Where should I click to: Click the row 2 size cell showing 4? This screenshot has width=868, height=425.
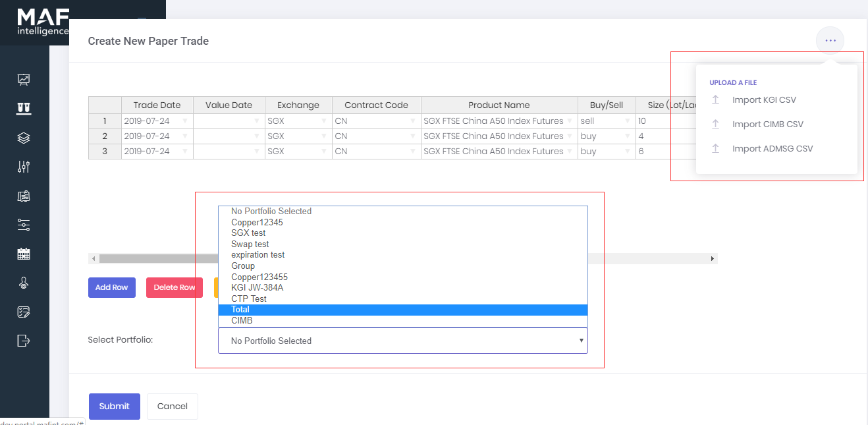665,136
